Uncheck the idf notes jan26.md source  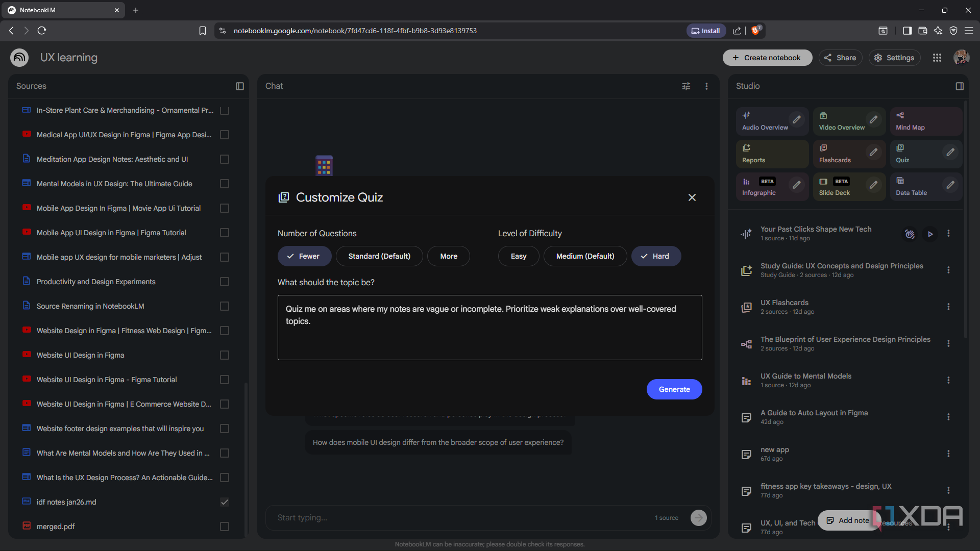pos(224,502)
